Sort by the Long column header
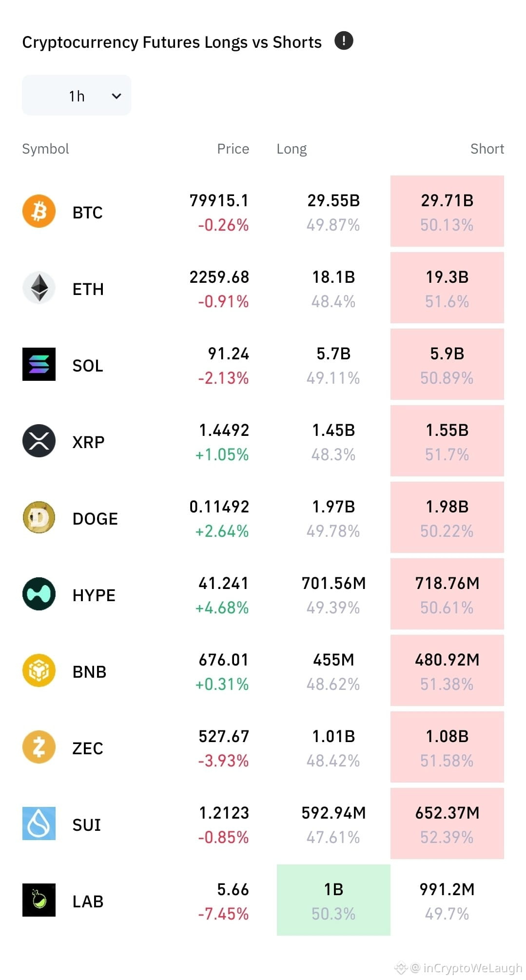Viewport: 526px width, 980px height. pyautogui.click(x=292, y=149)
